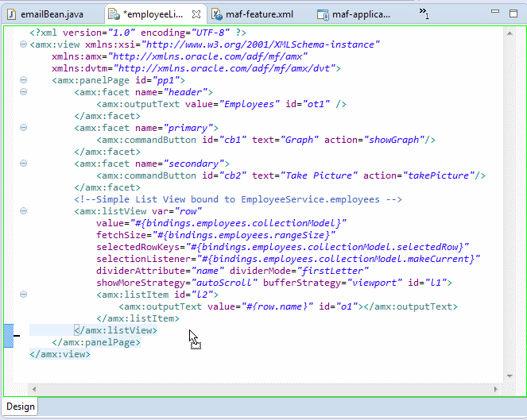Click the highlighted marker in the left ruler

coord(9,336)
